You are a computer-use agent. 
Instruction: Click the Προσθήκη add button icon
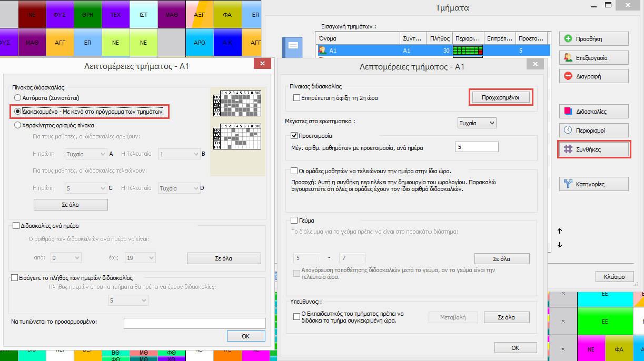tap(568, 39)
